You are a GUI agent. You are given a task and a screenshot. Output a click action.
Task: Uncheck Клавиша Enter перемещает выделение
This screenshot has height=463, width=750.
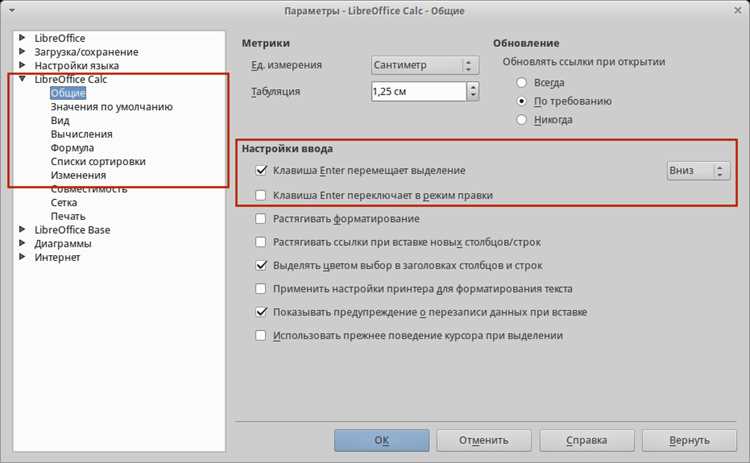click(261, 170)
